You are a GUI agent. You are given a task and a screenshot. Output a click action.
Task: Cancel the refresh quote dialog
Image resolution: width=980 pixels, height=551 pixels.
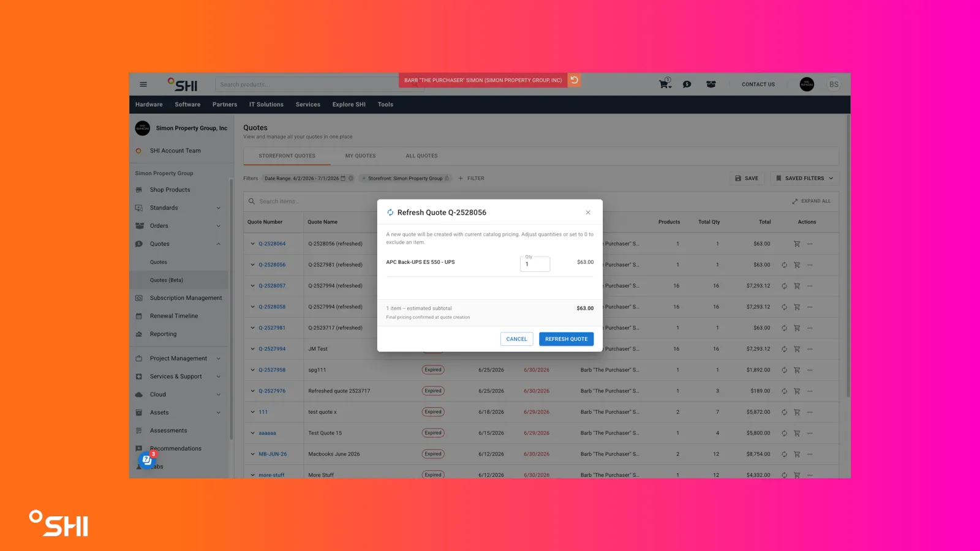tap(516, 339)
